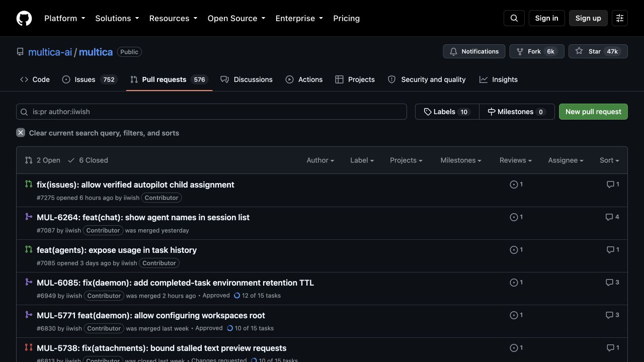Click the Sign in button
Viewport: 644px width, 362px height.
[547, 18]
